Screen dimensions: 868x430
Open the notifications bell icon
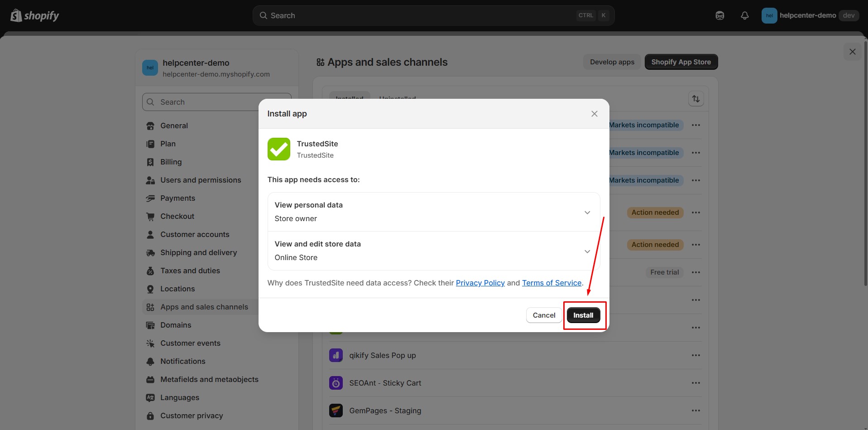click(x=744, y=16)
